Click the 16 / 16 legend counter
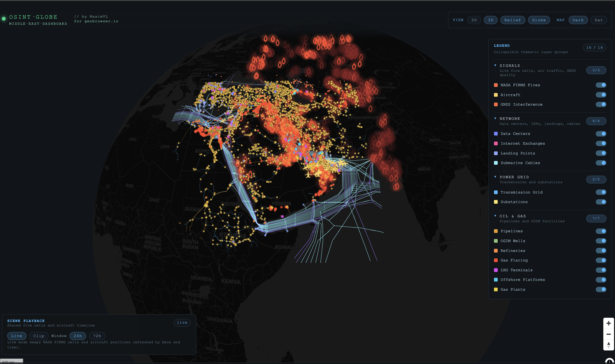 pos(594,48)
